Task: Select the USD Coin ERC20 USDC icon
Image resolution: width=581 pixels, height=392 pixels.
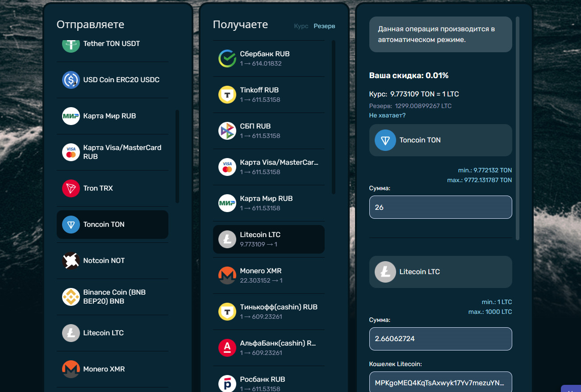Action: 71,80
